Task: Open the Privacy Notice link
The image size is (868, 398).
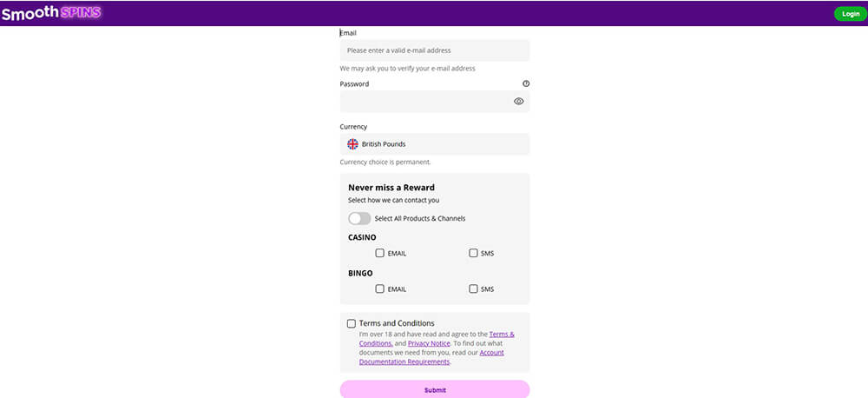Action: [429, 343]
